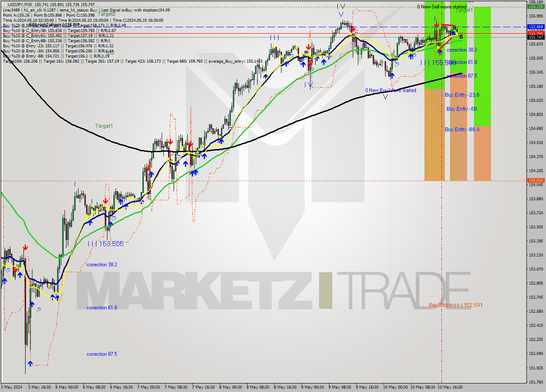Click the '8 May 00:30' time axis label
Viewport: 546px width, 392px height.
231,387
